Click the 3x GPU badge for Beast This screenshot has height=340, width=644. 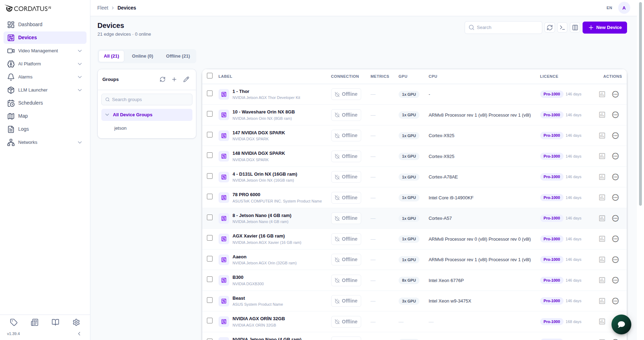tap(409, 301)
